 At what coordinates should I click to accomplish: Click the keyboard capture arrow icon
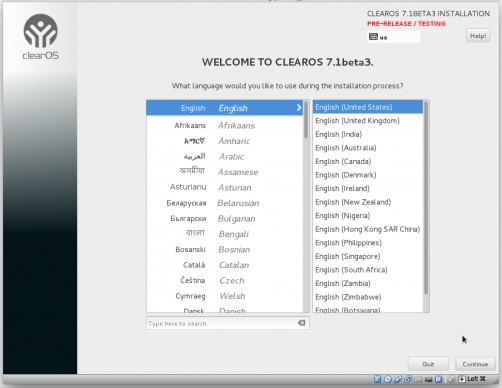point(462,379)
